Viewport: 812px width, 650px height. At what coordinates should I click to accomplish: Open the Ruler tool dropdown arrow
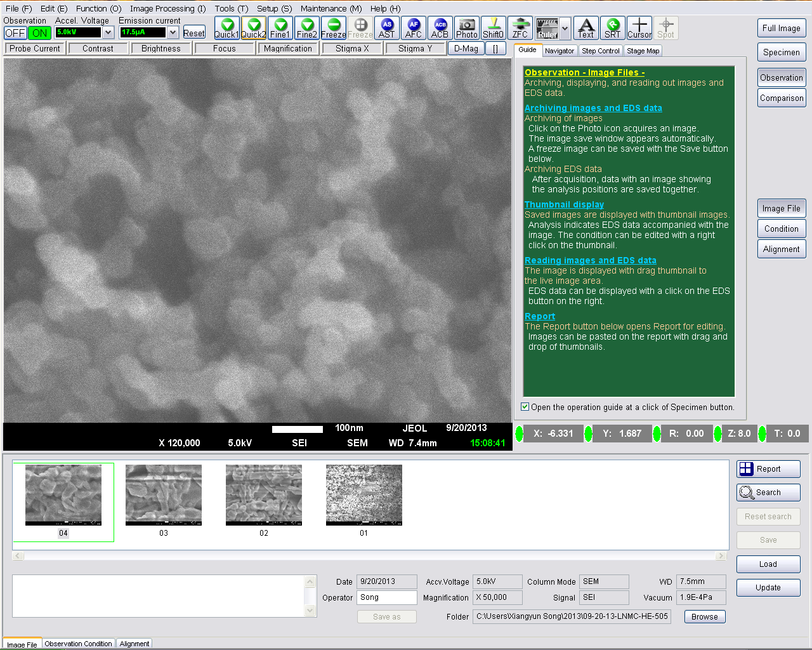565,29
